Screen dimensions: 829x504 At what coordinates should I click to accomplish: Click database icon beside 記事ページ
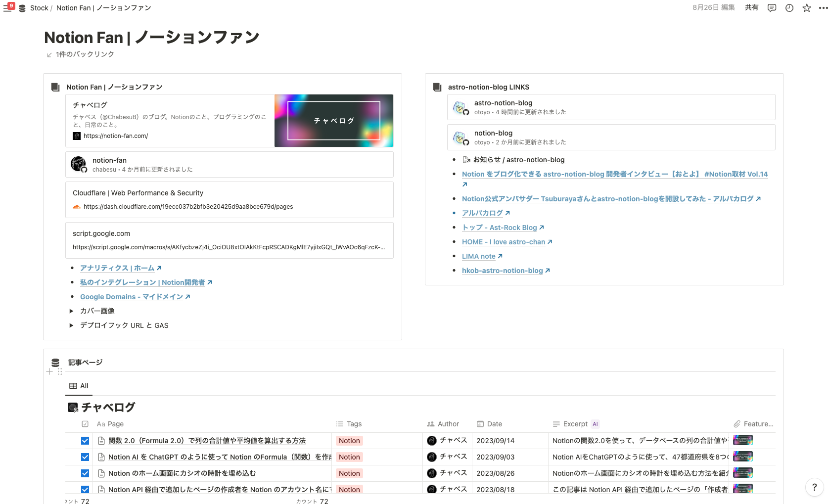[55, 363]
